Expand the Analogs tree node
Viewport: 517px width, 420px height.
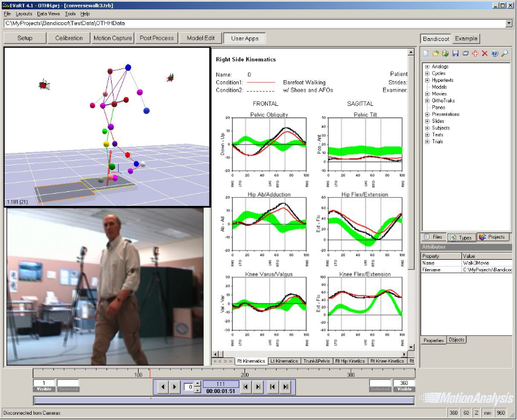pyautogui.click(x=428, y=67)
